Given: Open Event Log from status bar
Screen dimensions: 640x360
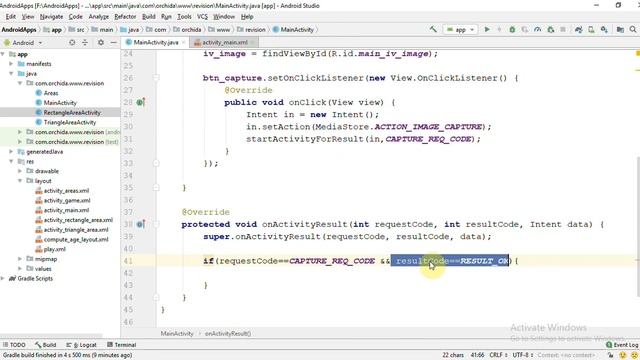Looking at the screenshot, I should tap(622, 345).
